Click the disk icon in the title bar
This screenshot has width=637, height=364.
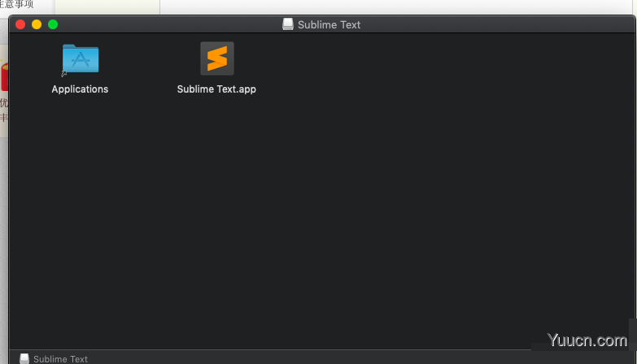(288, 24)
